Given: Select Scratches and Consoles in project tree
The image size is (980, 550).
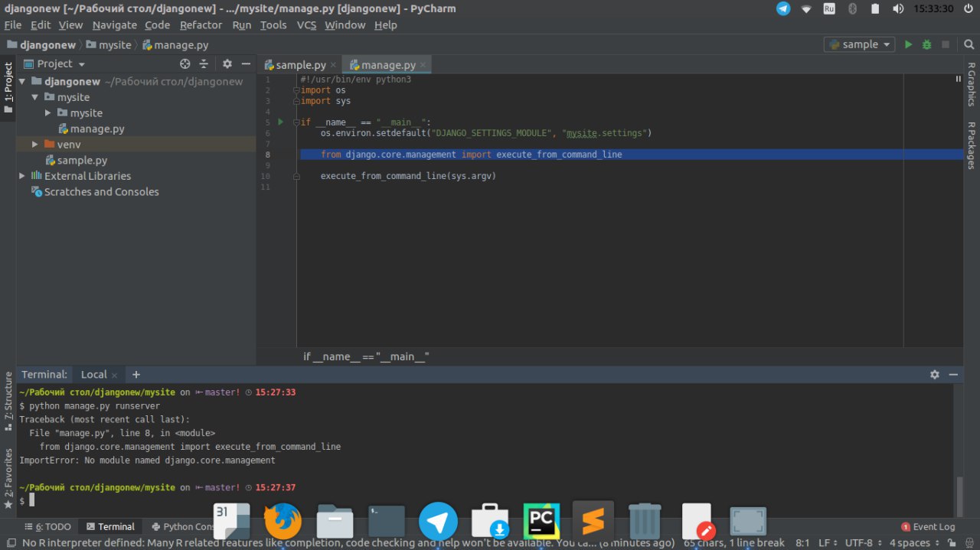Looking at the screenshot, I should tap(101, 192).
